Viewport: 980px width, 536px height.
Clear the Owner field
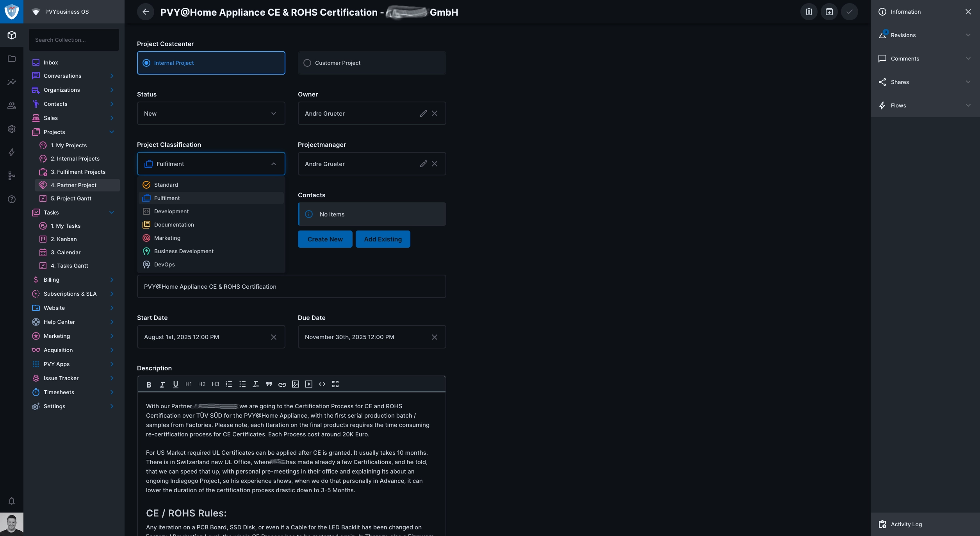(x=435, y=113)
